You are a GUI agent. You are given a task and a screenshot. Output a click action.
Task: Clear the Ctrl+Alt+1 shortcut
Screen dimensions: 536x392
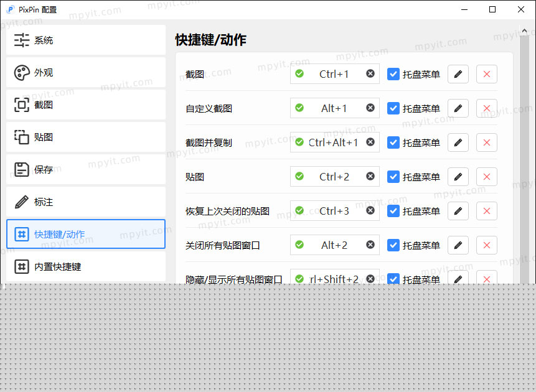coord(370,142)
